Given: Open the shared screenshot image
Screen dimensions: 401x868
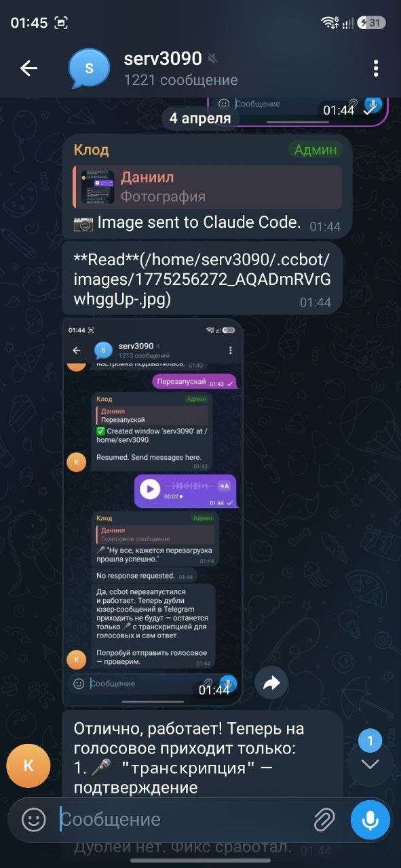Looking at the screenshot, I should 153,513.
